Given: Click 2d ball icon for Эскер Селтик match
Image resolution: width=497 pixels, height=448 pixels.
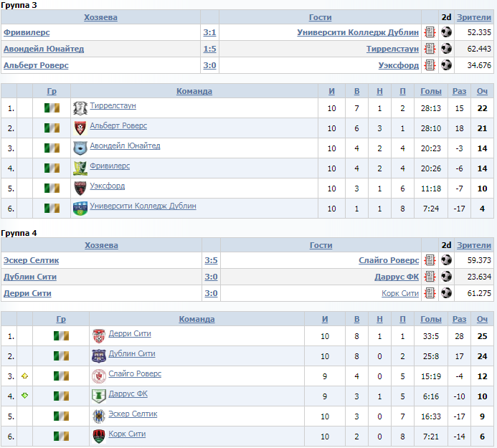Looking at the screenshot, I should tap(446, 260).
